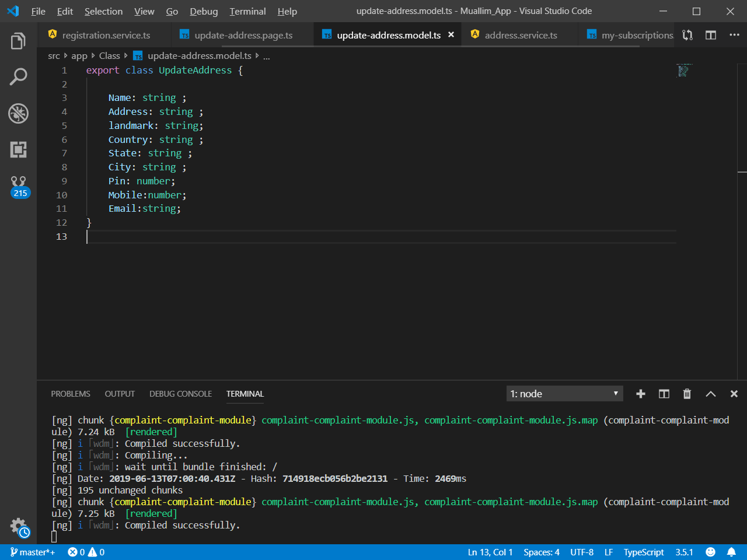Screen dimensions: 747x560
Task: Click the minimap code preview
Action: pos(683,71)
